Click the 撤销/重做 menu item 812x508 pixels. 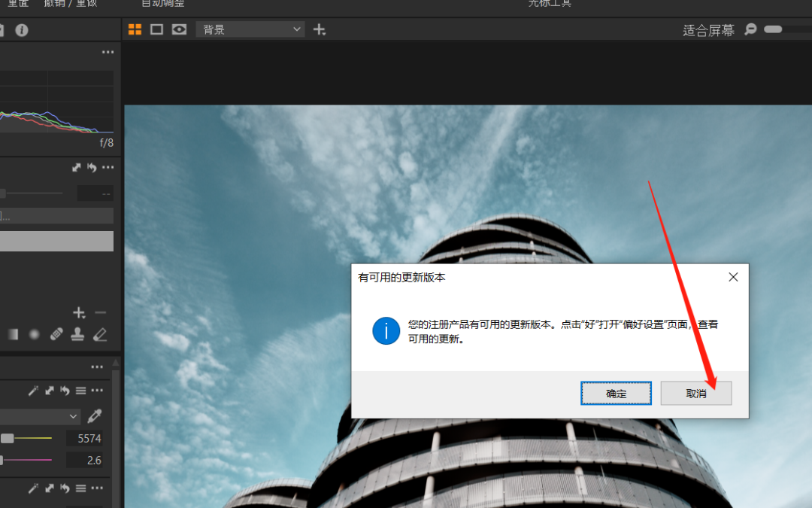point(71,3)
